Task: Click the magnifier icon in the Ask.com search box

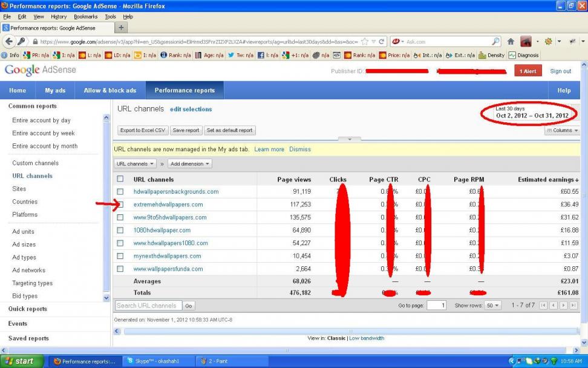Action: click(x=496, y=41)
